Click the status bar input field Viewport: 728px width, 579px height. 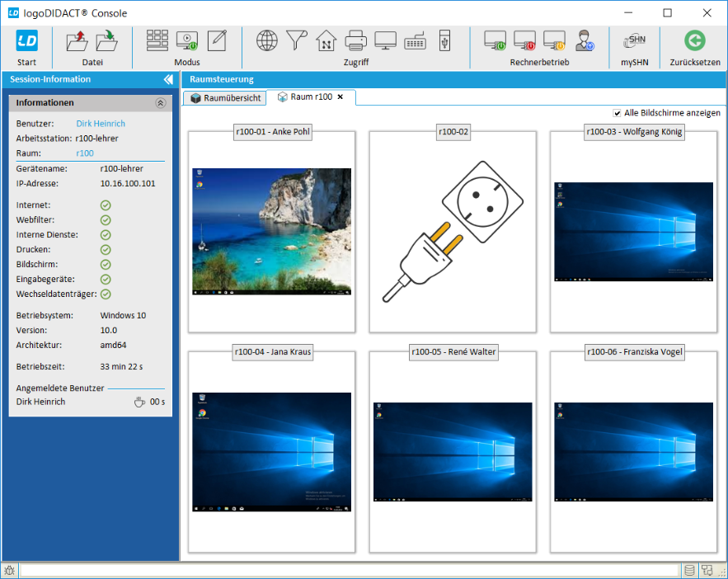[x=350, y=570]
